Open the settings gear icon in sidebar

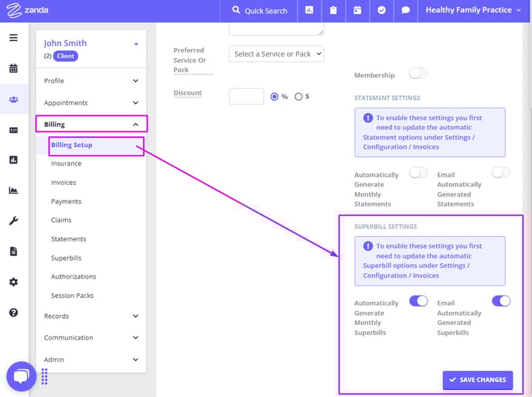[14, 282]
